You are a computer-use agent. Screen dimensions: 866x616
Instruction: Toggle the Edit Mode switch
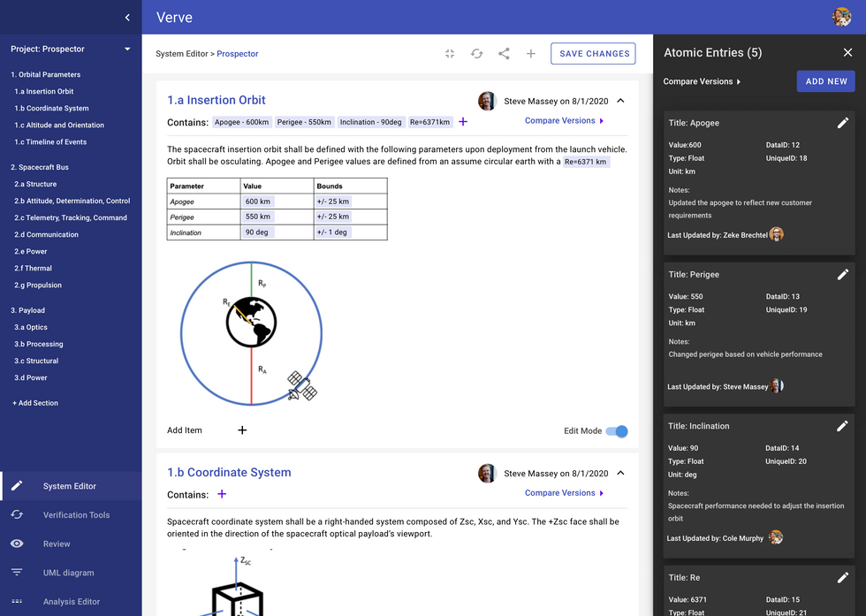617,431
